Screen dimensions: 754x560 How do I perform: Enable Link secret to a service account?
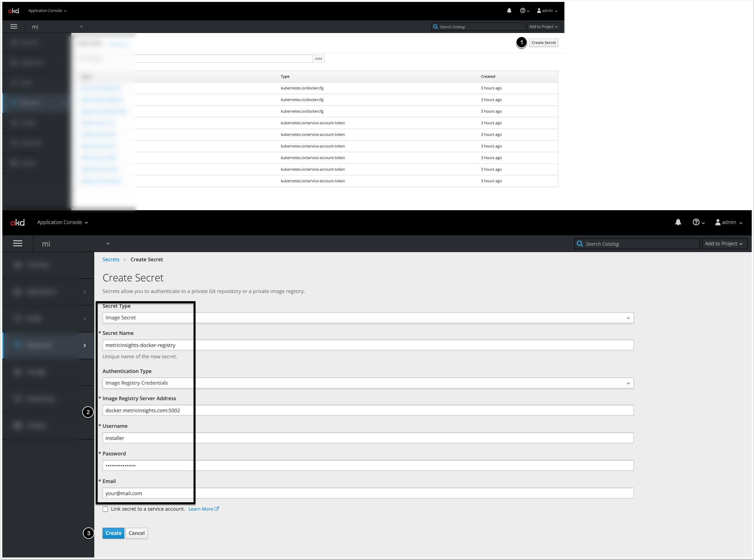[x=105, y=509]
